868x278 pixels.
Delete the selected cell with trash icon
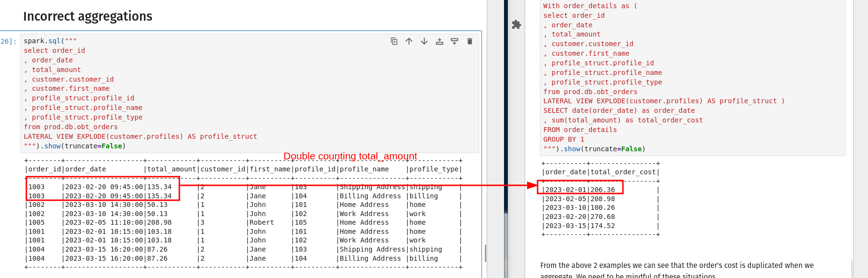[470, 41]
